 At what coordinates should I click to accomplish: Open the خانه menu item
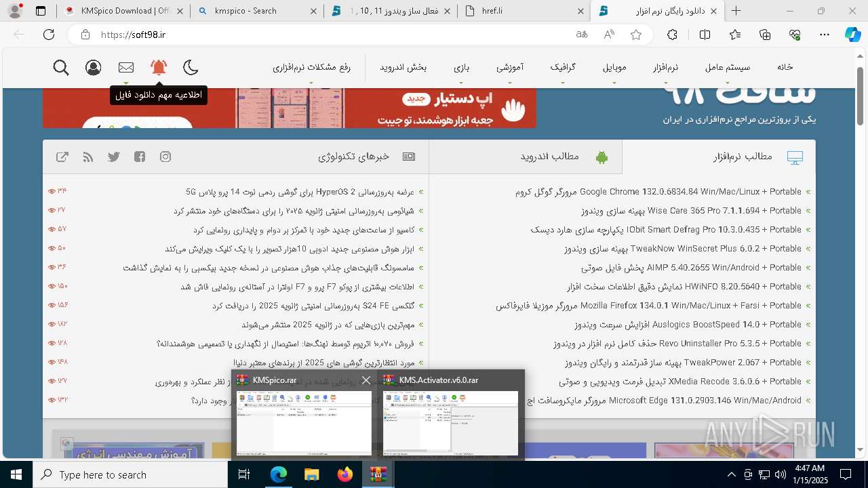coord(785,66)
